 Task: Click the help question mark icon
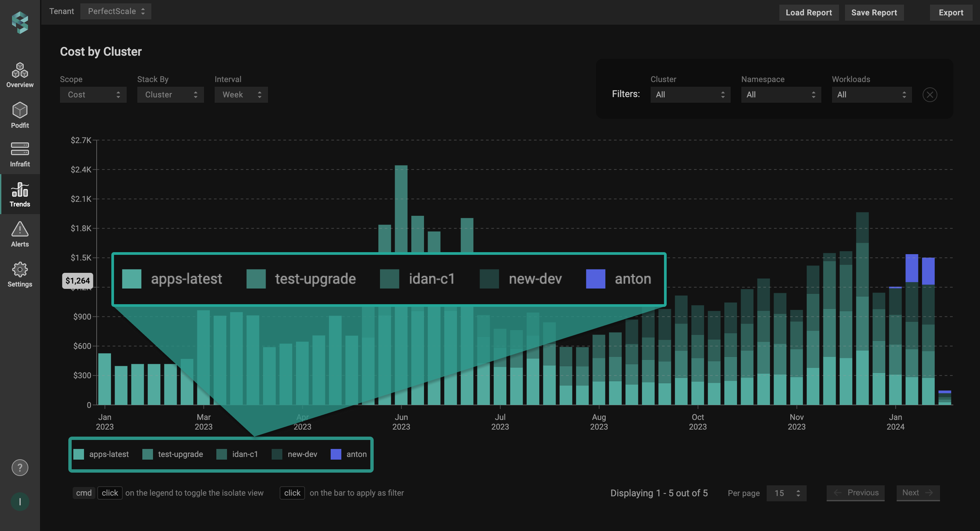(x=20, y=467)
